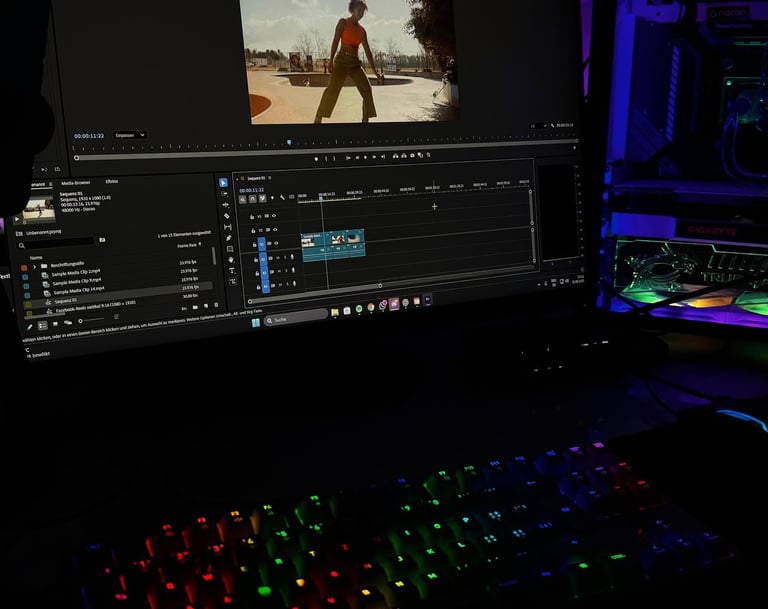Select the Pen tool

[x=228, y=238]
